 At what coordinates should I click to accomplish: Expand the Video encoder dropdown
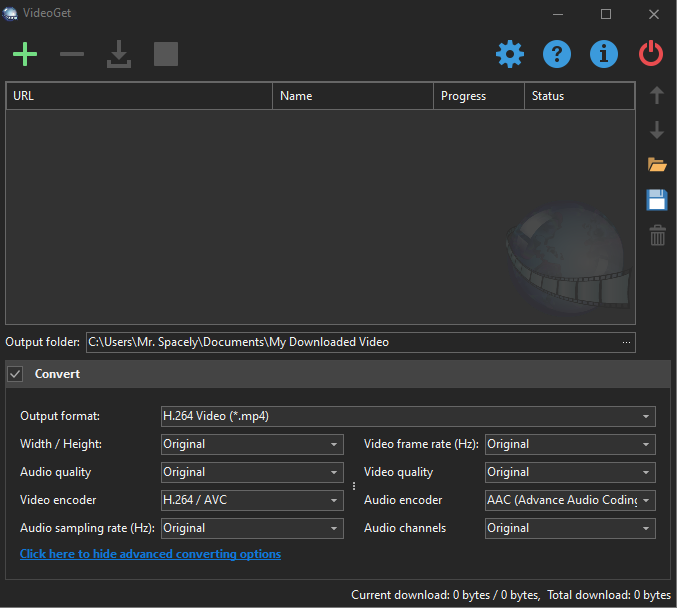coord(252,500)
